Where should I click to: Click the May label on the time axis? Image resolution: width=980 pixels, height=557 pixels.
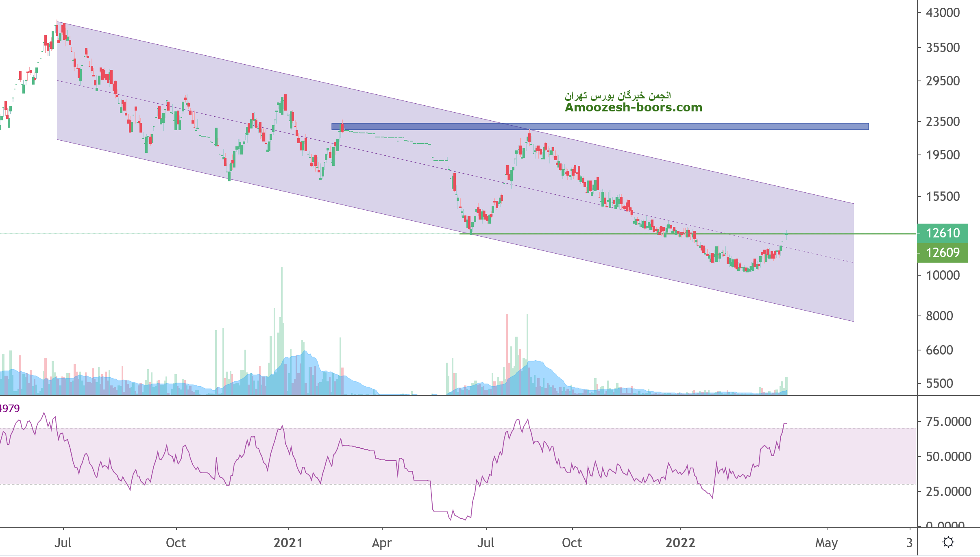click(x=826, y=543)
